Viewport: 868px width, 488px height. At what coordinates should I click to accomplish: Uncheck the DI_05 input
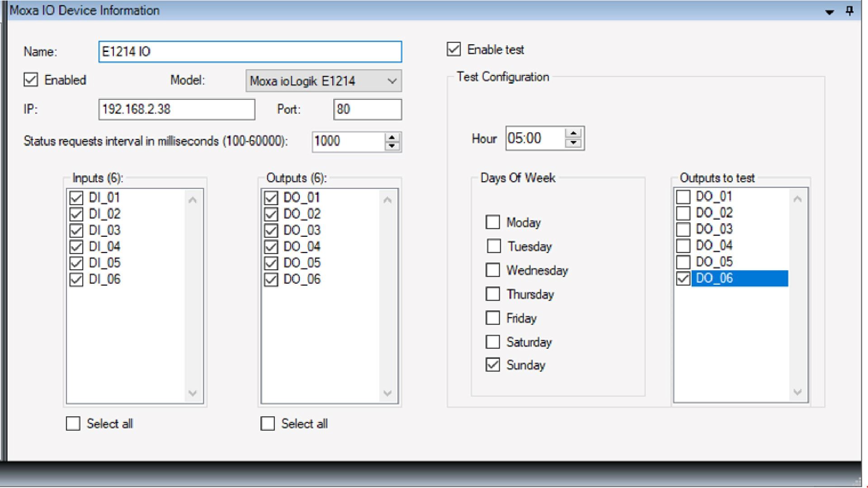(x=76, y=263)
